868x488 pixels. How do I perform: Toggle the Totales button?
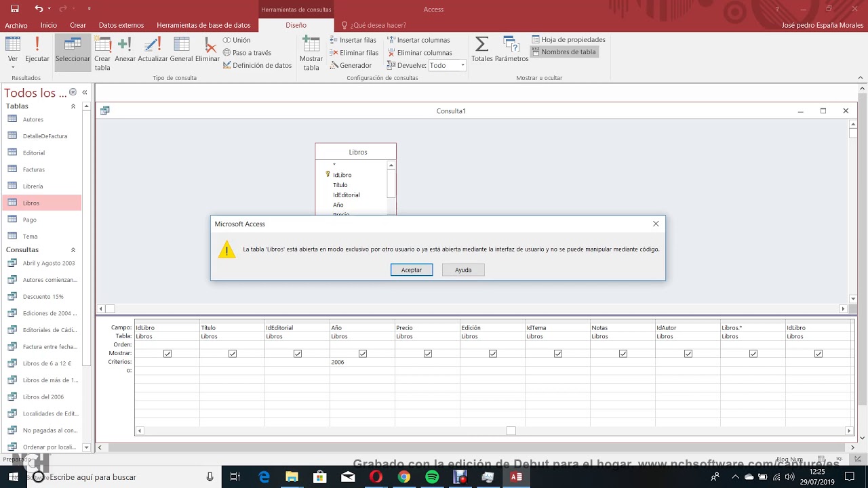click(x=482, y=51)
